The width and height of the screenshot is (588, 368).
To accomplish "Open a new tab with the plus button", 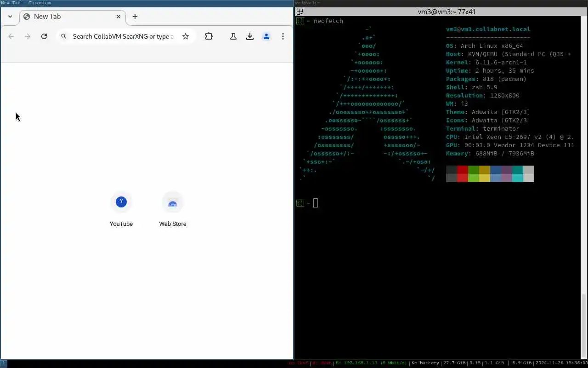I will [x=135, y=17].
